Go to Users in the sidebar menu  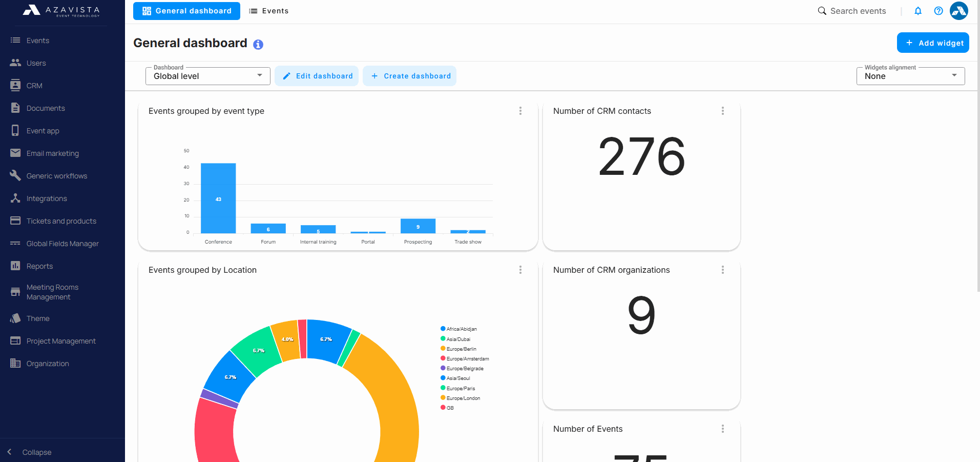click(x=36, y=63)
